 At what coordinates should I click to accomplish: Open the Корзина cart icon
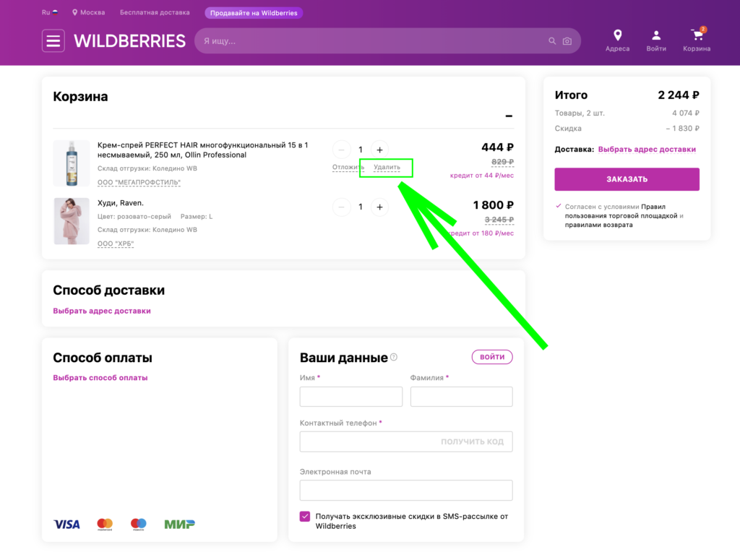[697, 35]
